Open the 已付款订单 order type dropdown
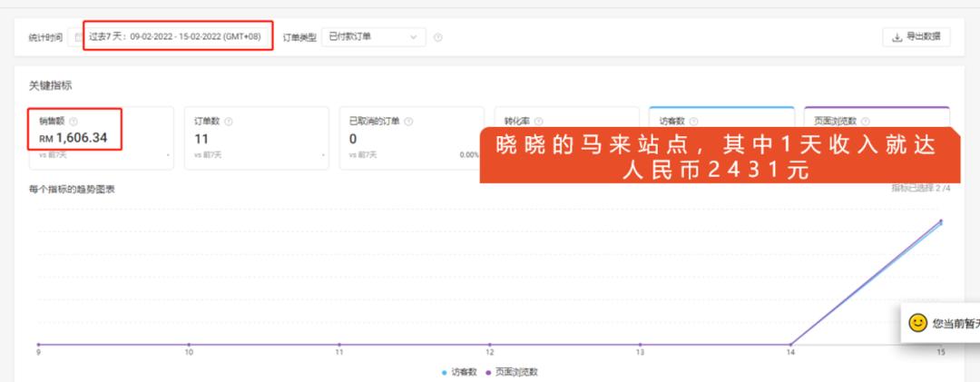This screenshot has width=980, height=382. (x=375, y=37)
